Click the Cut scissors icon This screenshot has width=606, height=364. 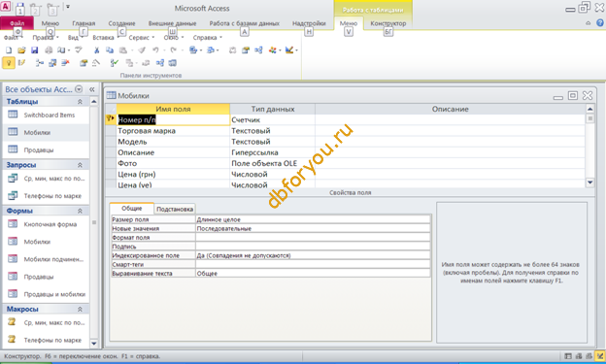[96, 50]
